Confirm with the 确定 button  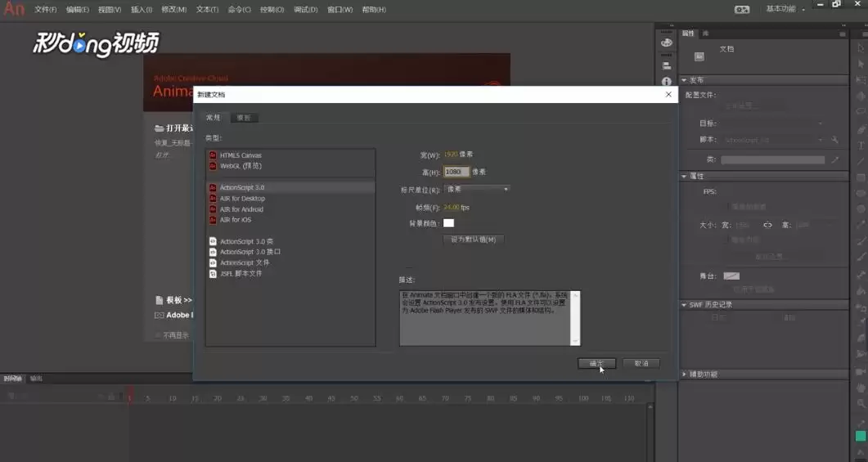596,364
